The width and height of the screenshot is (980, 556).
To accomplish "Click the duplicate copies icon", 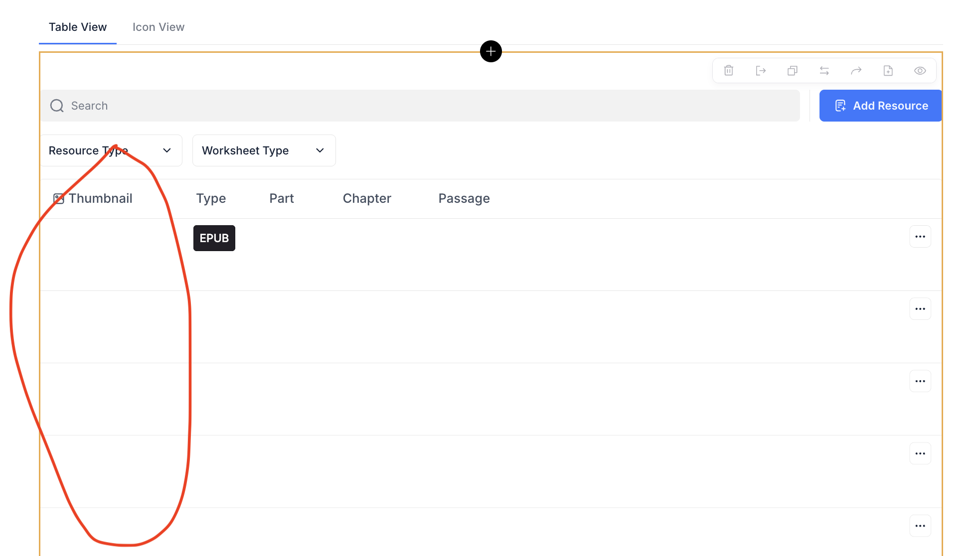I will [792, 71].
